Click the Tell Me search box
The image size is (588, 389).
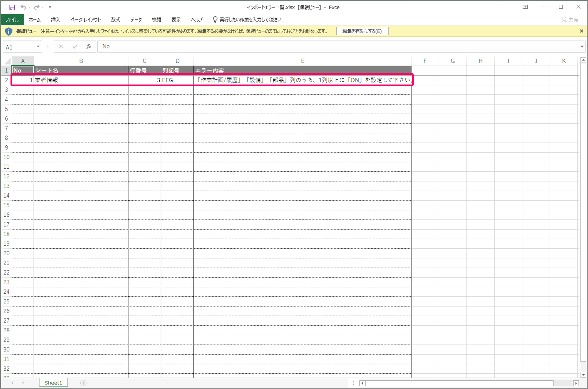coord(250,20)
